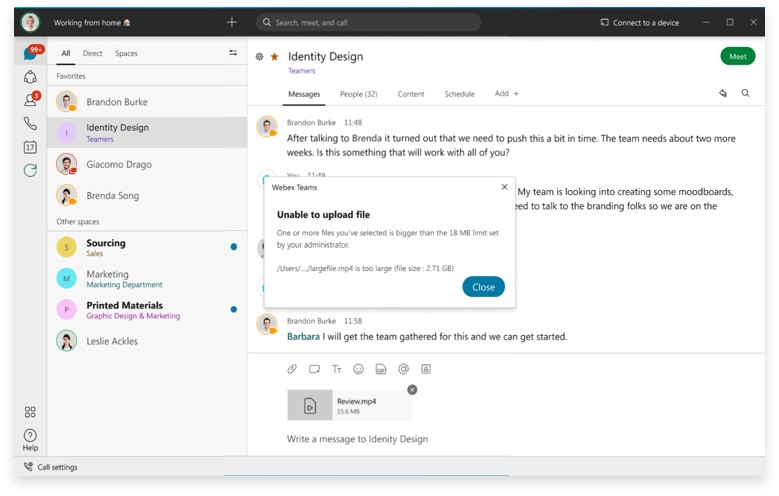Image resolution: width=779 pixels, height=496 pixels.
Task: Click the Search, meet, and call field
Action: point(368,22)
